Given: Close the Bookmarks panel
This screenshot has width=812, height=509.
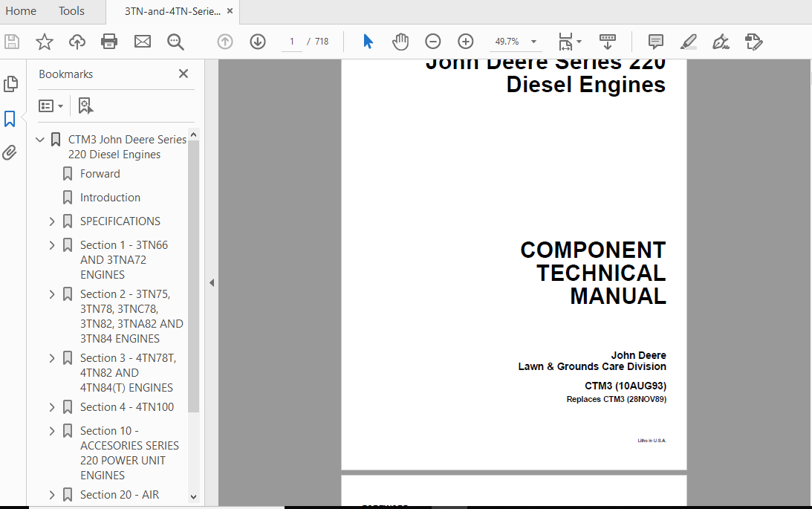Looking at the screenshot, I should pyautogui.click(x=183, y=74).
